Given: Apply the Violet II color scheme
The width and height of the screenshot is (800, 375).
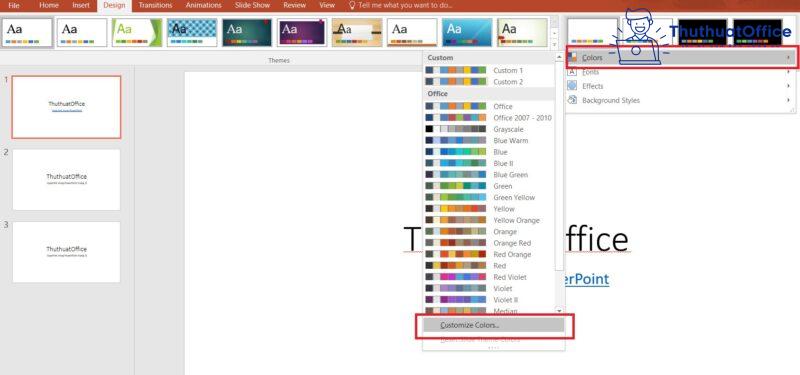Looking at the screenshot, I should (489, 300).
